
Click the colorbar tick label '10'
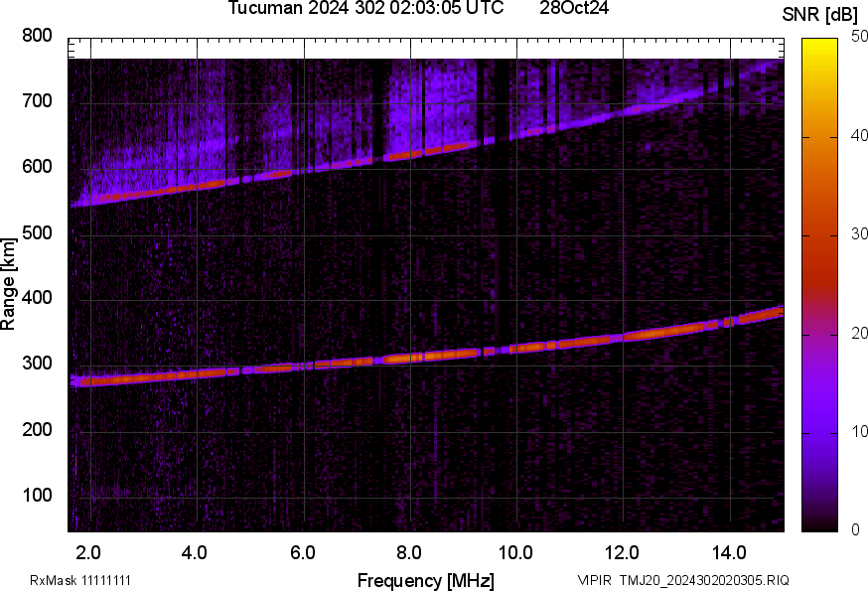click(859, 431)
